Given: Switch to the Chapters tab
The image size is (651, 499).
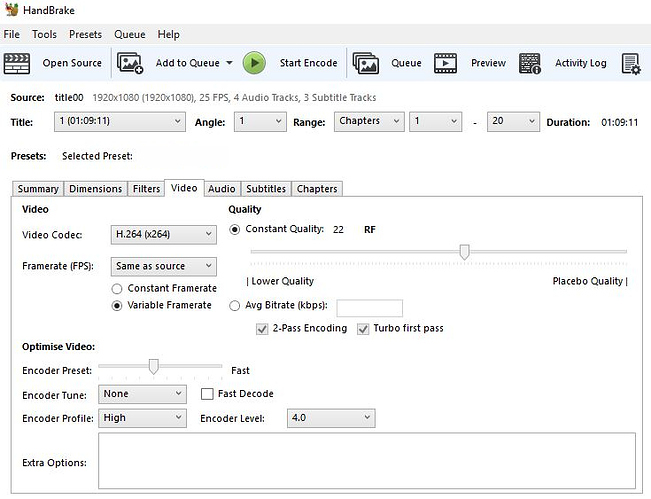Looking at the screenshot, I should pyautogui.click(x=317, y=189).
